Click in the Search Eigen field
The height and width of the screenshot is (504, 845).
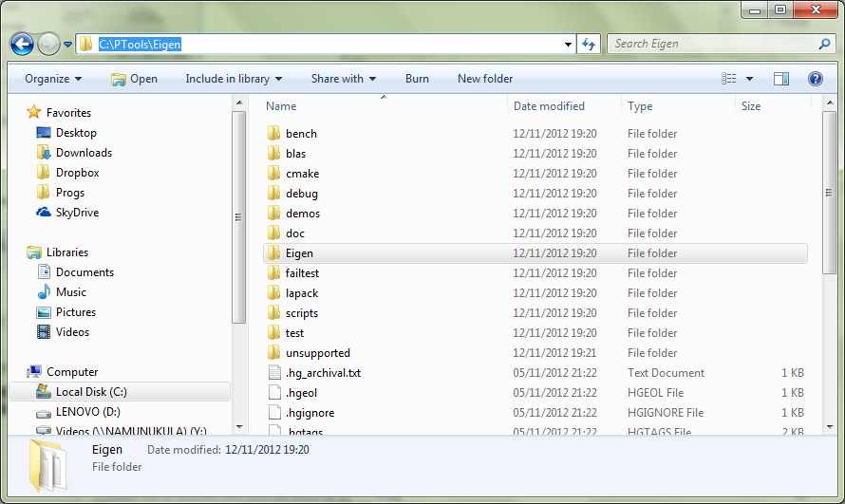(712, 44)
